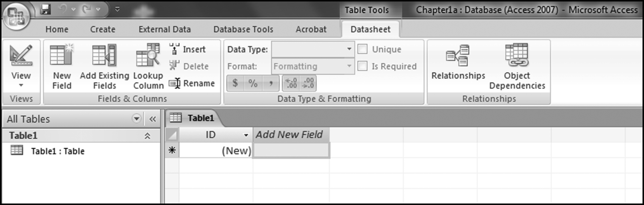Viewport: 644px width, 205px height.
Task: Click the New Field icon
Action: point(62,55)
